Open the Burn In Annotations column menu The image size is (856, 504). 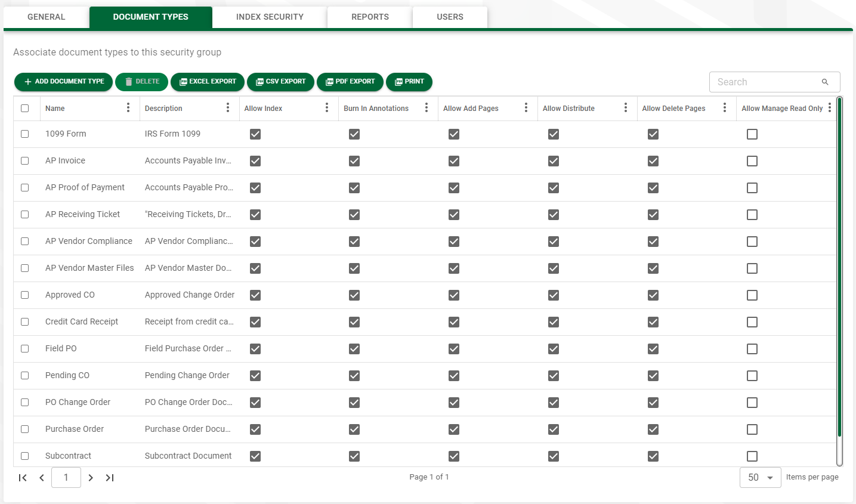click(x=427, y=108)
